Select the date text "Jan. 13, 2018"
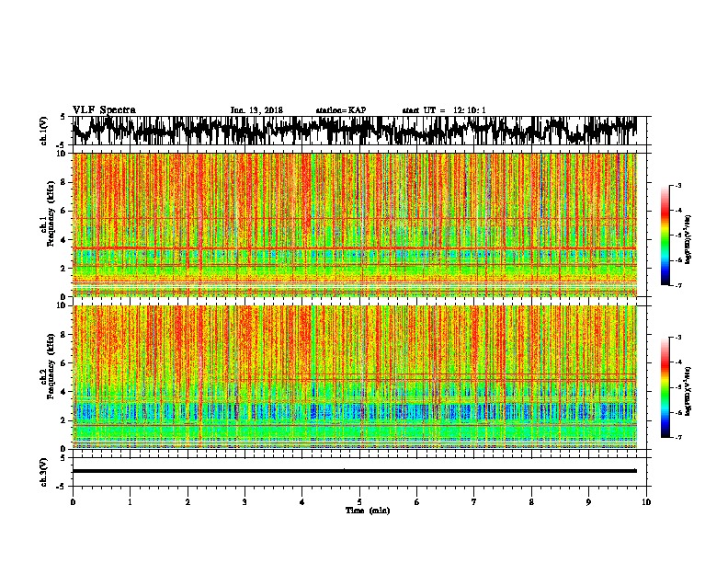 pos(256,110)
